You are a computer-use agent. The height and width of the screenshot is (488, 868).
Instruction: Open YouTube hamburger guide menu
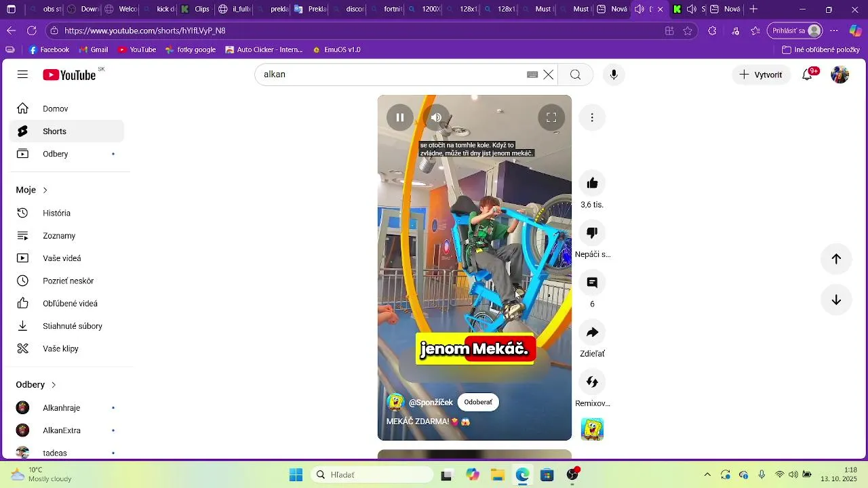click(23, 75)
